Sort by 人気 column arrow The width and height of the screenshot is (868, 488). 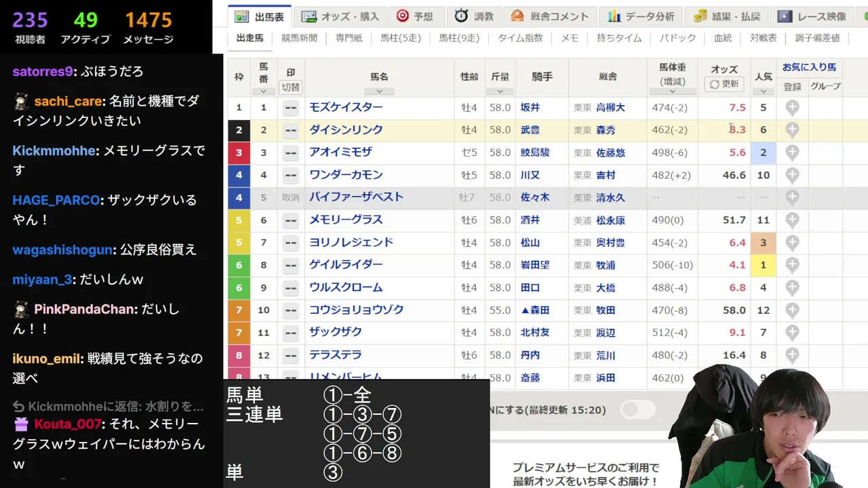click(x=763, y=91)
